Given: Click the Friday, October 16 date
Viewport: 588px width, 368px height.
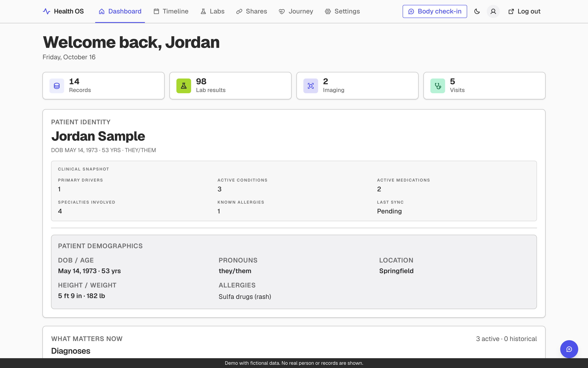Looking at the screenshot, I should click(69, 57).
